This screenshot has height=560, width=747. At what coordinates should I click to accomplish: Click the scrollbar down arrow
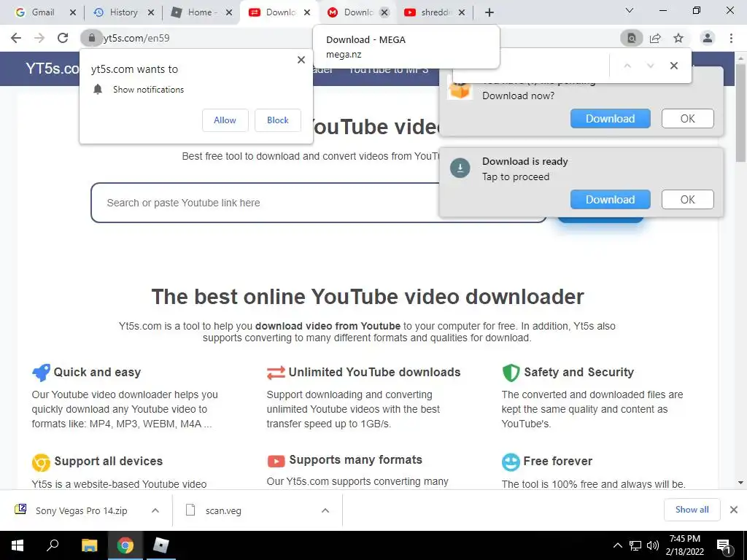740,483
